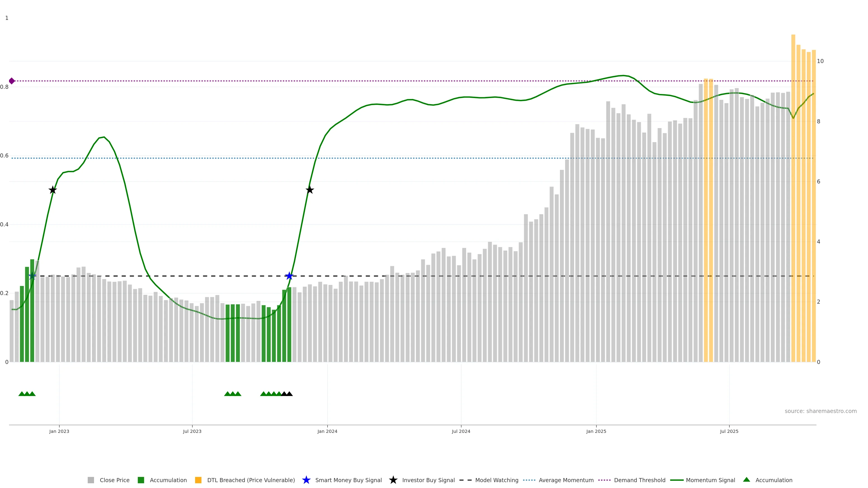Click the black star near January 2023
Screen dimensions: 868x488
tap(53, 190)
